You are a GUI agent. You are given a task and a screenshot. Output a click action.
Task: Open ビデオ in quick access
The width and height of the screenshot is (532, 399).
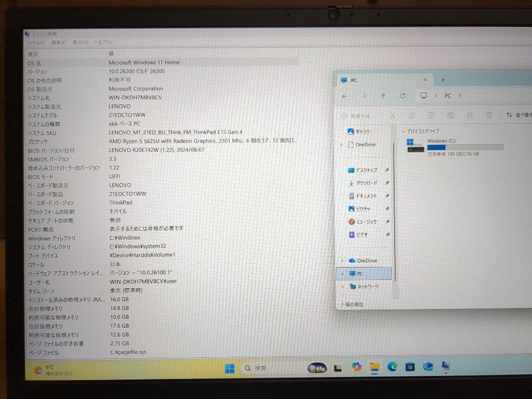tap(358, 234)
